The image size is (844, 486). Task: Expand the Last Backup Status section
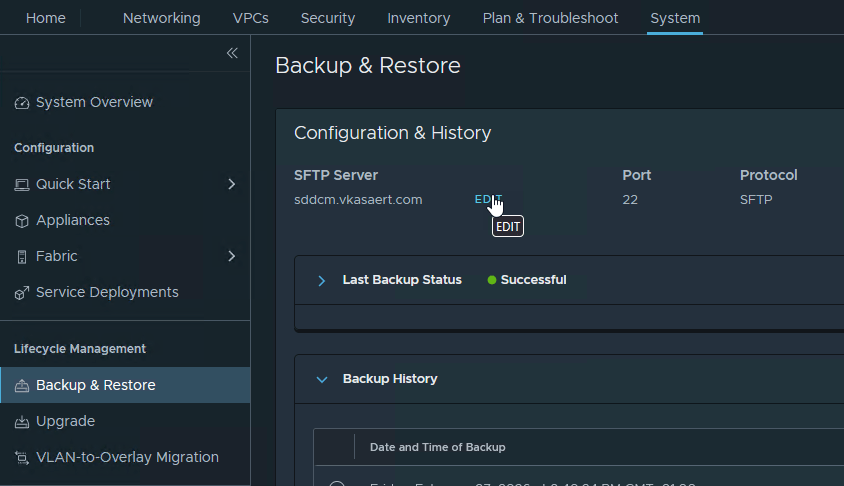tap(322, 280)
